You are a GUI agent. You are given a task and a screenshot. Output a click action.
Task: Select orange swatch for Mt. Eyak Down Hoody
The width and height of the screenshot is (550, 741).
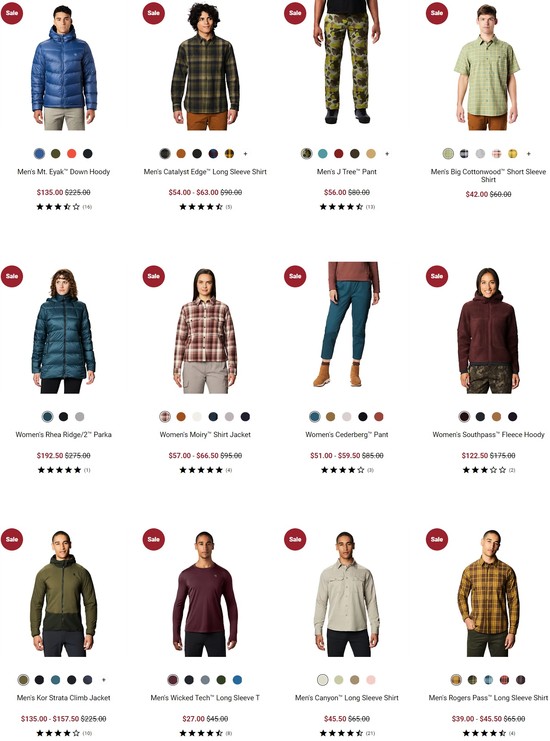(71, 154)
